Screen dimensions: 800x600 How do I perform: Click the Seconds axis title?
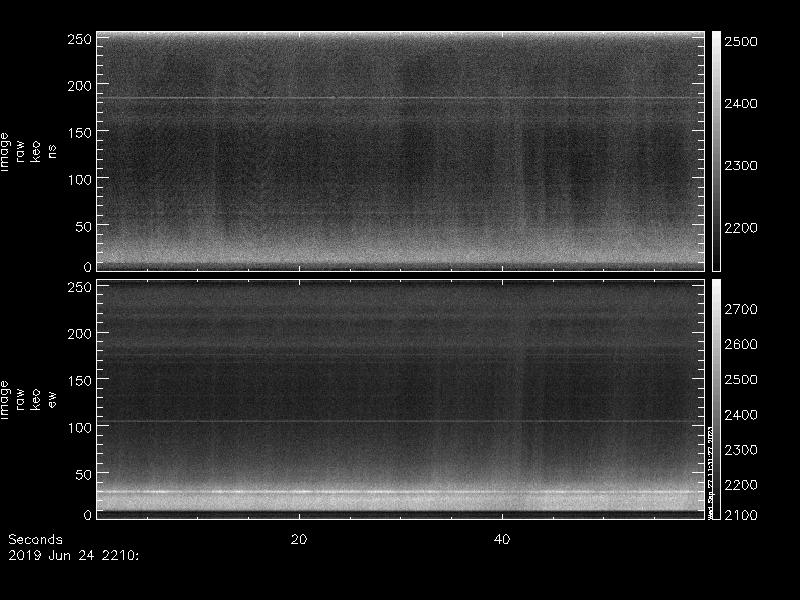pyautogui.click(x=36, y=539)
